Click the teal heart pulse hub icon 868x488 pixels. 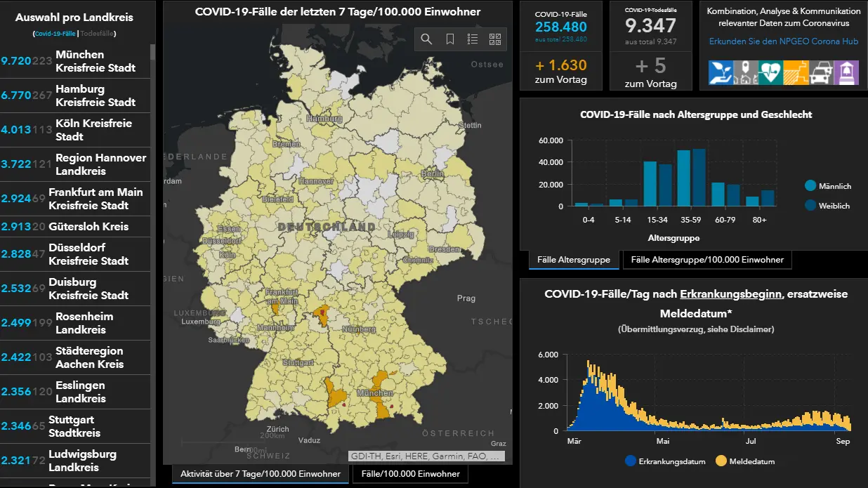click(770, 72)
